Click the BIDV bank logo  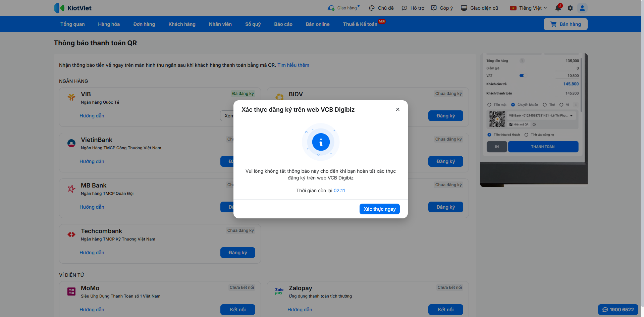pos(279,97)
